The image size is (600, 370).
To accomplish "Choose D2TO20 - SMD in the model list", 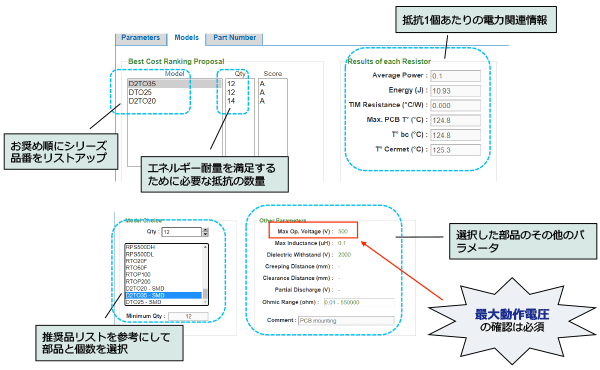I will point(163,289).
